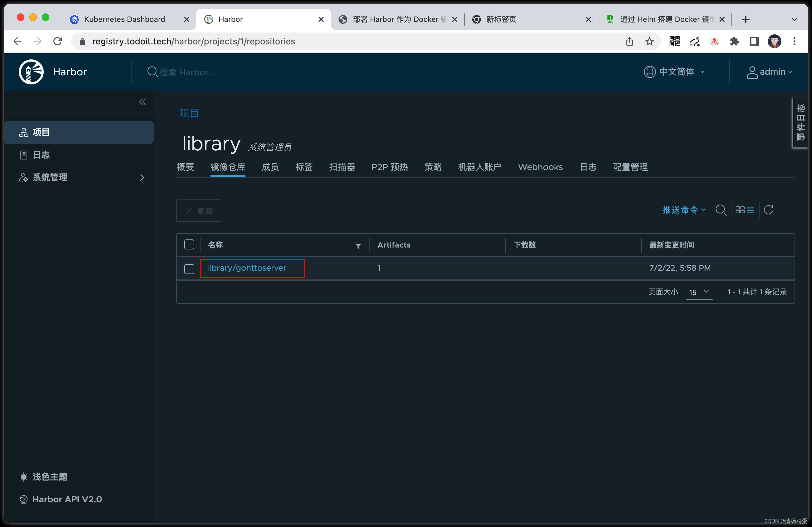Refresh the repository list
The height and width of the screenshot is (527, 812).
[768, 210]
